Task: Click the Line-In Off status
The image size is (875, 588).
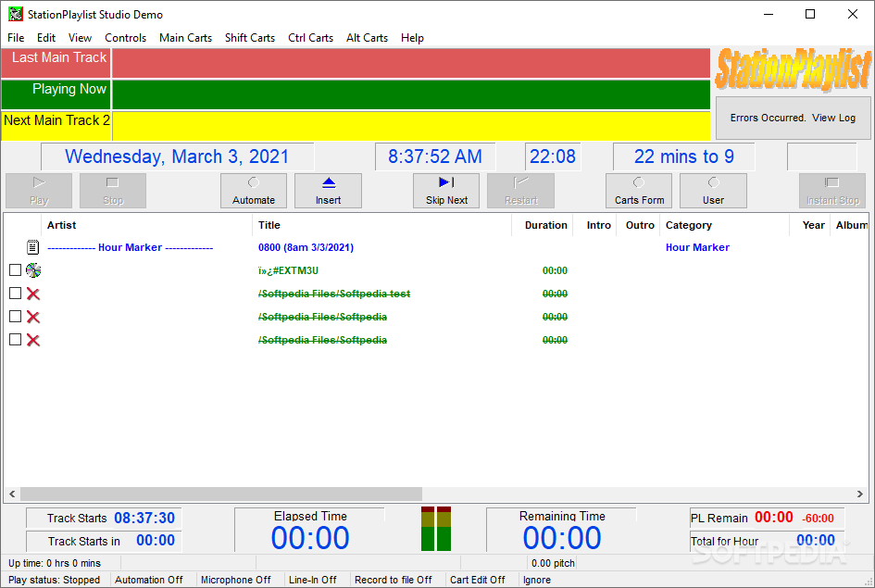Action: [313, 580]
